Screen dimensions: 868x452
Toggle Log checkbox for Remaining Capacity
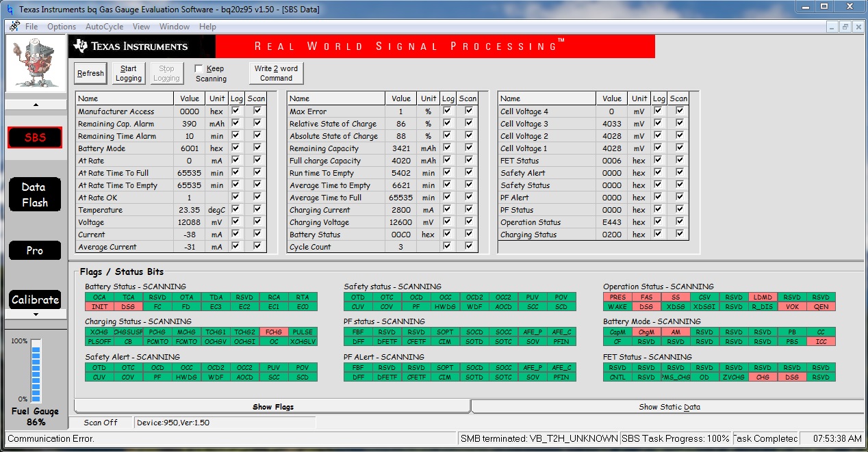point(447,148)
